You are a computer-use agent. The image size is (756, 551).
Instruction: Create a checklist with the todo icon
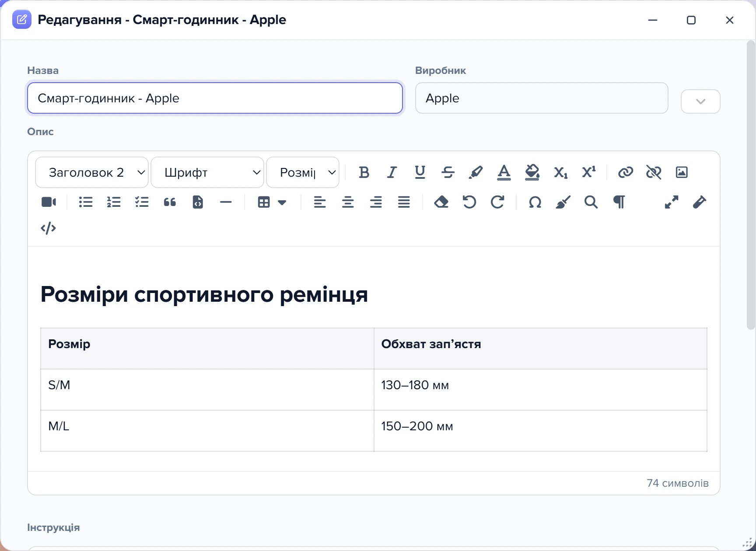click(142, 202)
